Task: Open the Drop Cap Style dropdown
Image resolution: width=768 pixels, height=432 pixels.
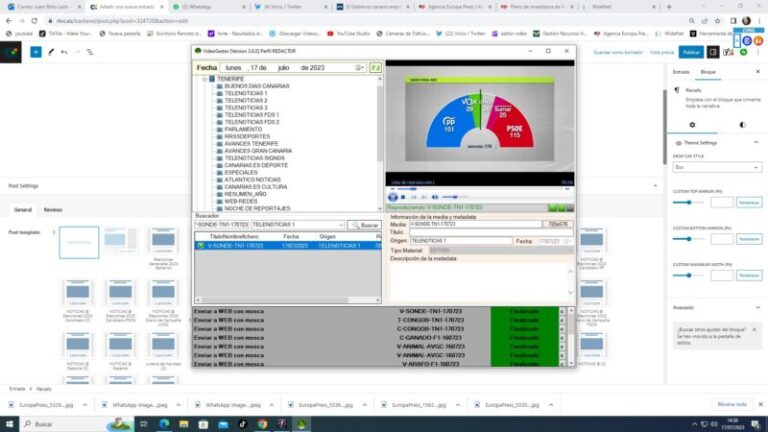Action: coord(716,168)
